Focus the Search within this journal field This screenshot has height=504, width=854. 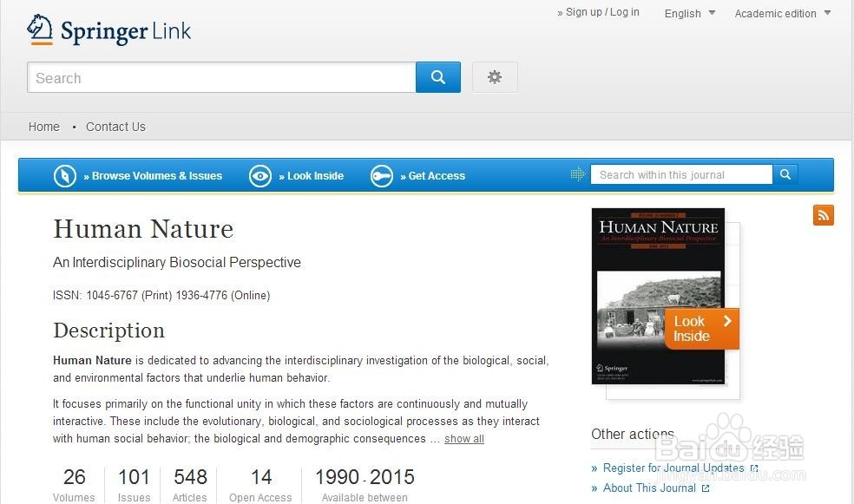click(681, 174)
